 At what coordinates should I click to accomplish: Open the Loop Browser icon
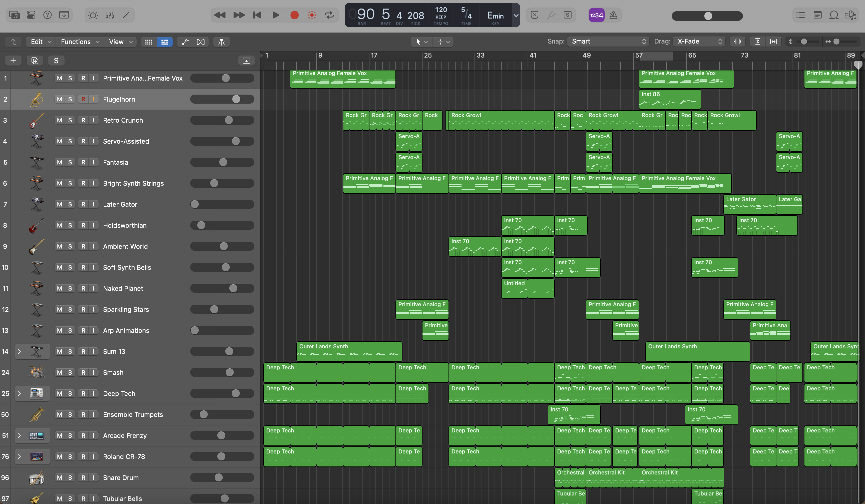tap(834, 15)
